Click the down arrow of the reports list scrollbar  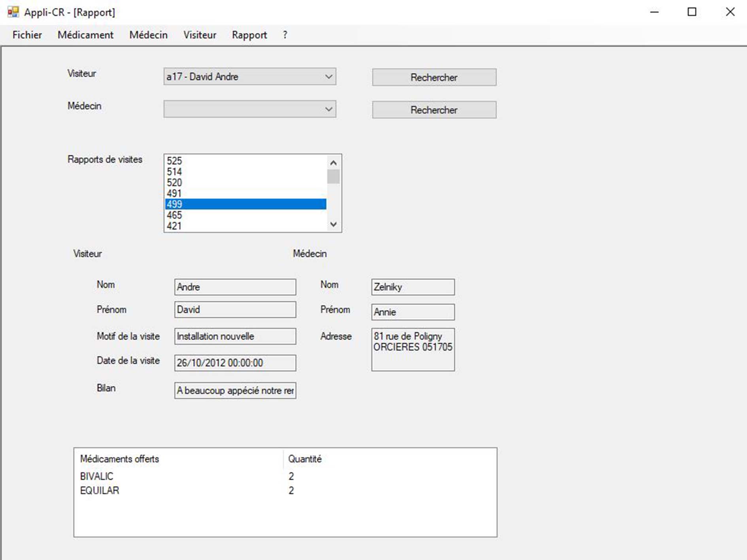pyautogui.click(x=333, y=224)
